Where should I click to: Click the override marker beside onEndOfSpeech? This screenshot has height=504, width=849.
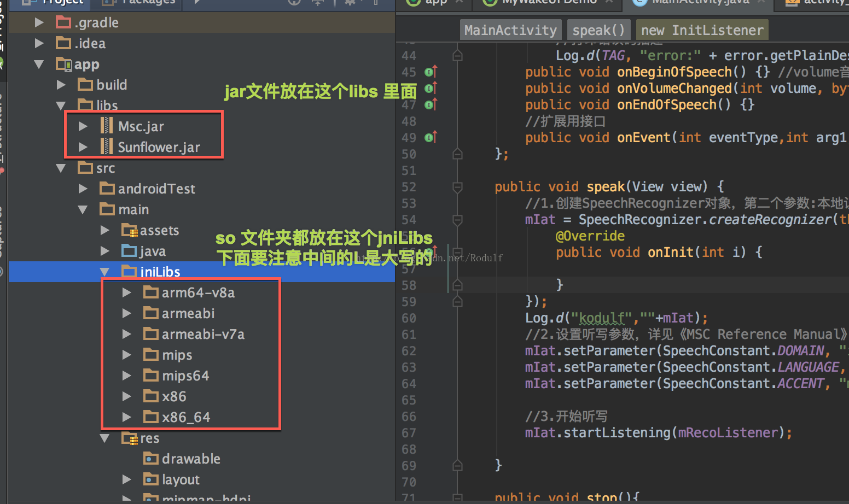431,104
